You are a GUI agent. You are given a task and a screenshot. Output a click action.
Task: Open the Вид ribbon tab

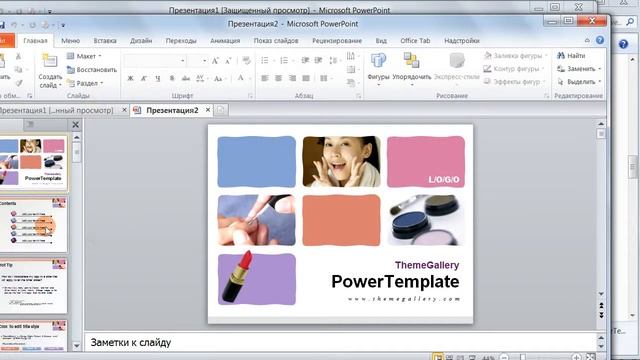381,41
